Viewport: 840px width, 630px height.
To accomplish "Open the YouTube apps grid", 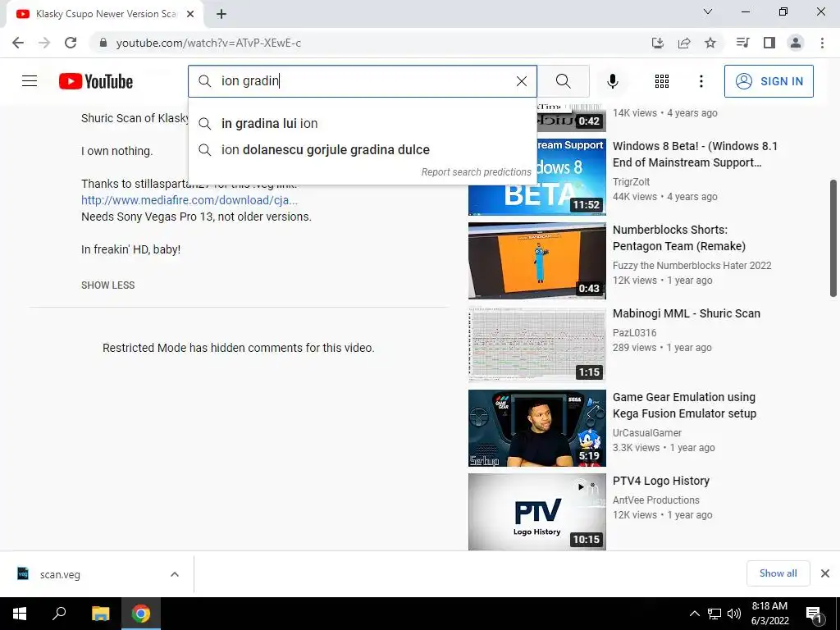I will pos(662,81).
